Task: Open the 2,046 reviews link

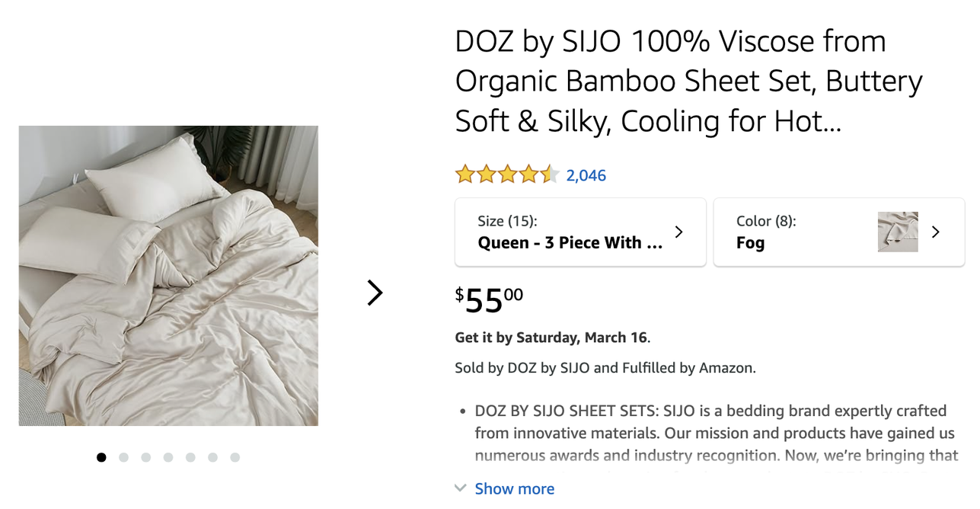Action: tap(586, 175)
